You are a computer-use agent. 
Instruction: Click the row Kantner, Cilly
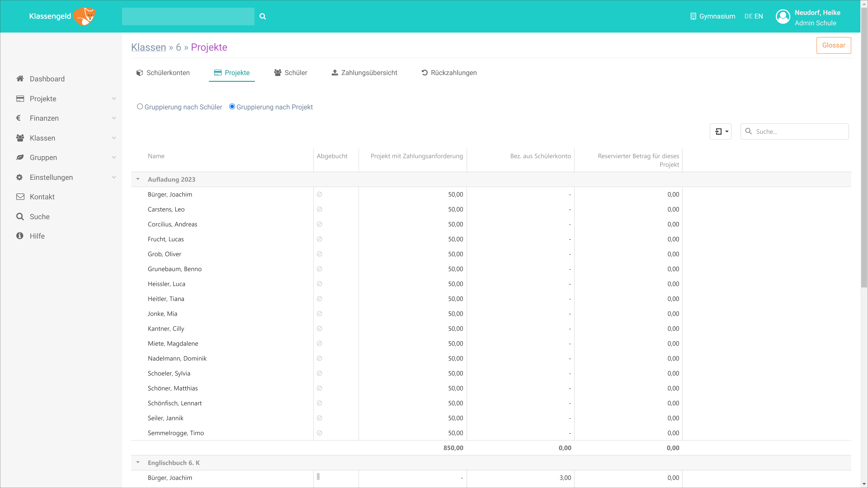491,328
